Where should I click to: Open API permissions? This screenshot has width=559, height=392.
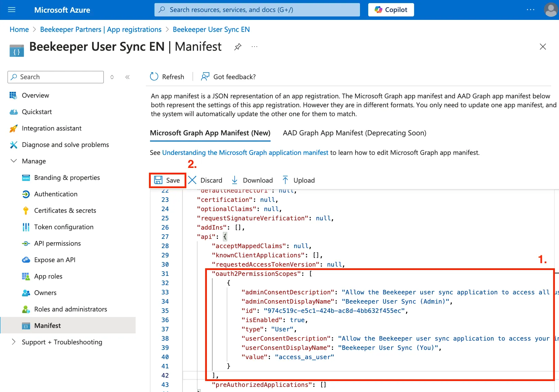[58, 243]
